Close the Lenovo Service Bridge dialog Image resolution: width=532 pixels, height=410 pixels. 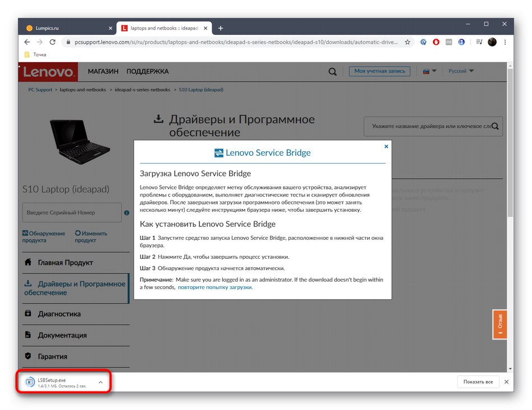(386, 147)
